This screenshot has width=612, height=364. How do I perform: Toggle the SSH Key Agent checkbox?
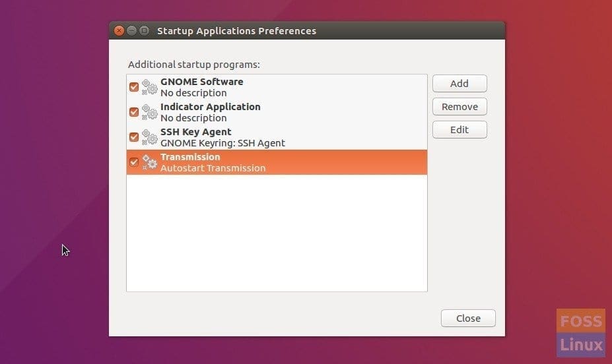(134, 137)
